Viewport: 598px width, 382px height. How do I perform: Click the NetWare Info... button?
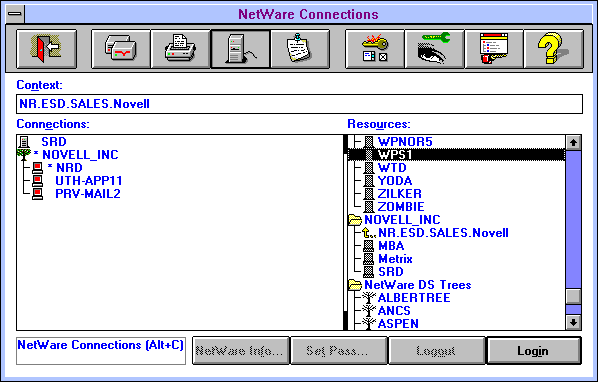point(240,351)
